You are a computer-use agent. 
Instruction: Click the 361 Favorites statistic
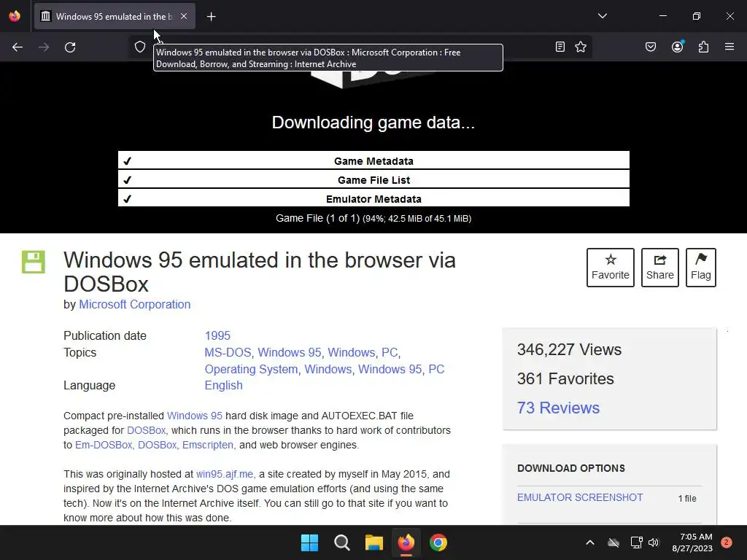coord(565,378)
